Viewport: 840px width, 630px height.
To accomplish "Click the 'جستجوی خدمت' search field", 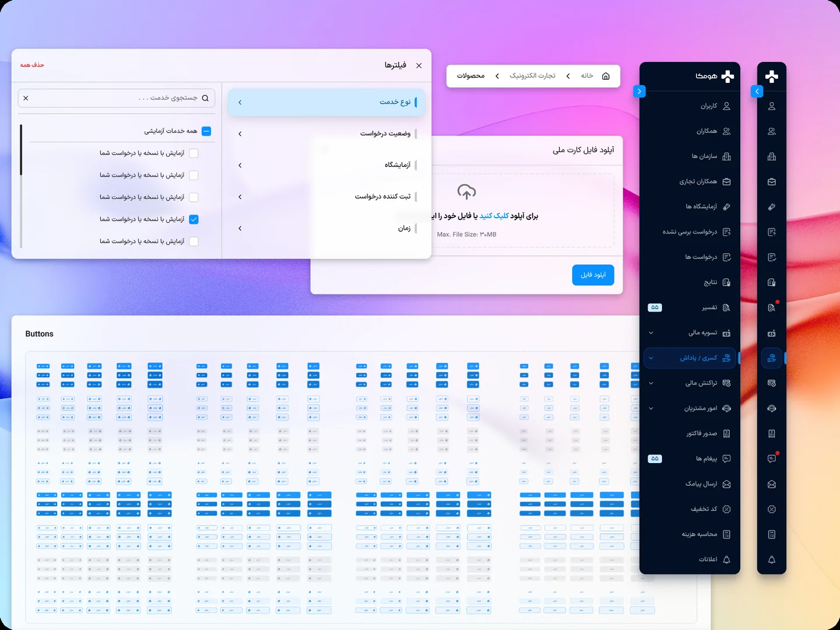I will coord(117,98).
